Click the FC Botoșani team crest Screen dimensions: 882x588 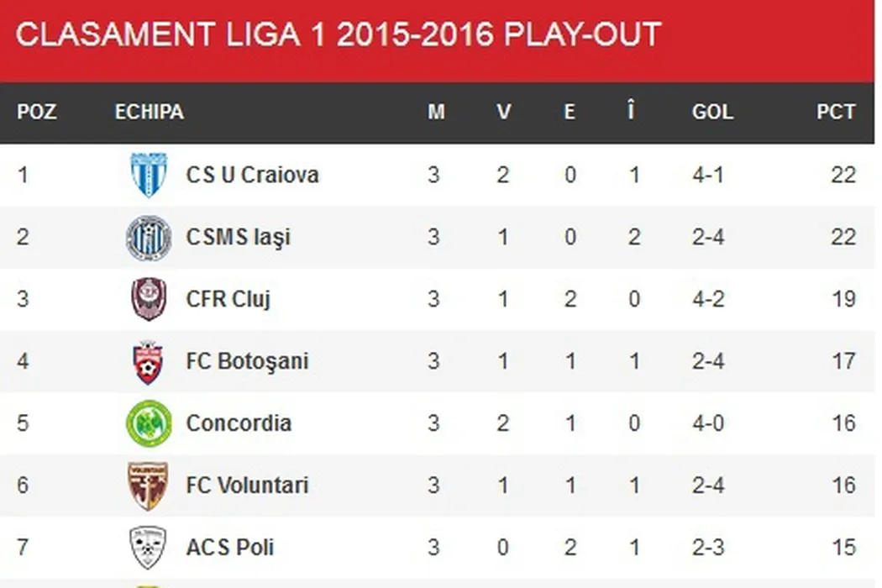[149, 361]
